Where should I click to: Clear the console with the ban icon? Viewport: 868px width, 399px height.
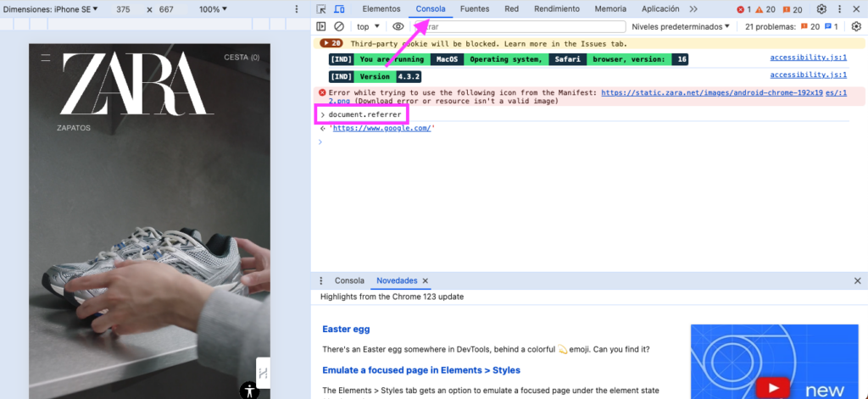click(x=339, y=26)
